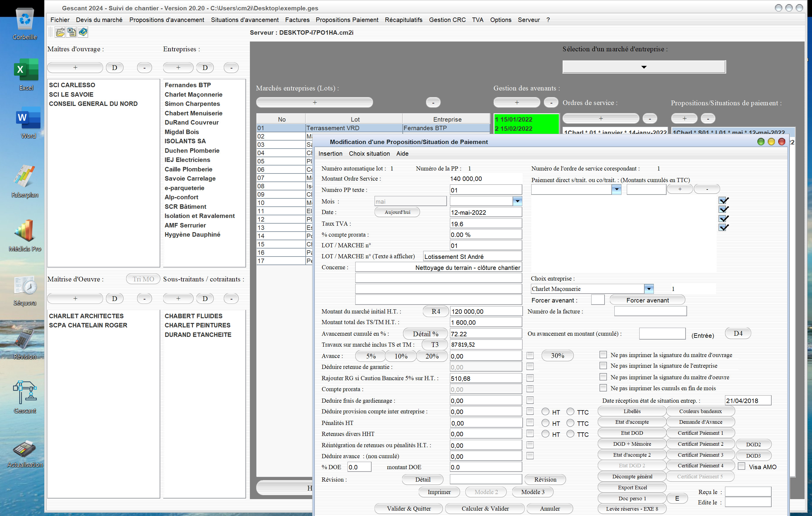Click the Valider & Quitter button
The height and width of the screenshot is (516, 812).
tap(409, 509)
